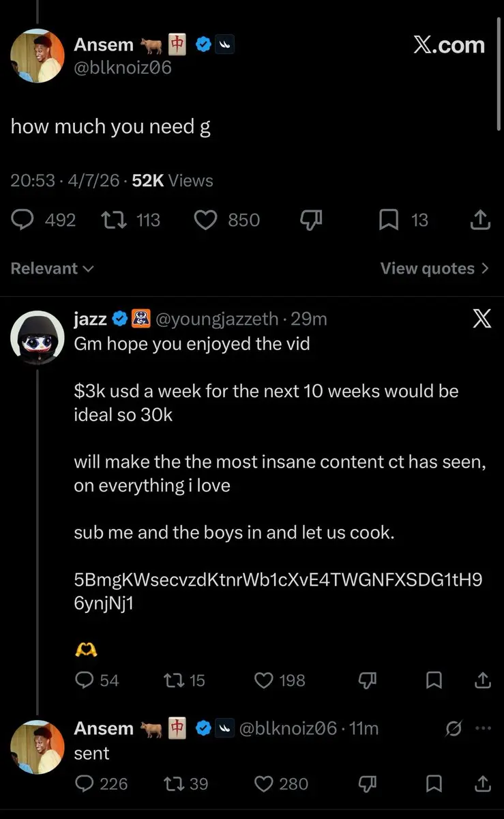Like Ansem's main tweet with 850 likes

227,220
